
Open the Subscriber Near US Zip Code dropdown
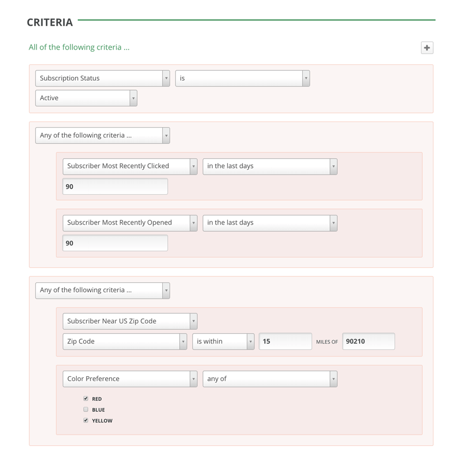point(130,321)
